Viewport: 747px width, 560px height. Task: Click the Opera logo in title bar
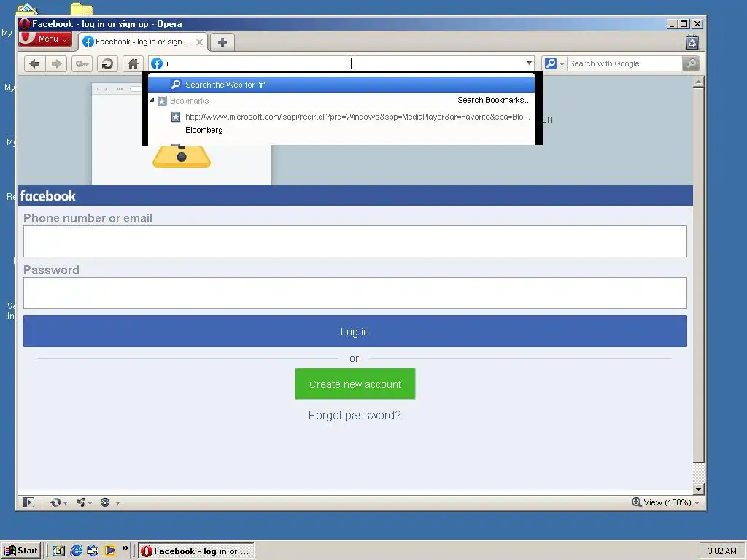(x=24, y=24)
